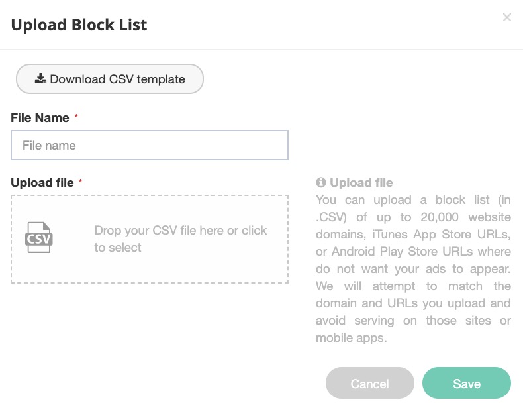523x420 pixels.
Task: Click the info icon beside Upload file
Action: (321, 183)
